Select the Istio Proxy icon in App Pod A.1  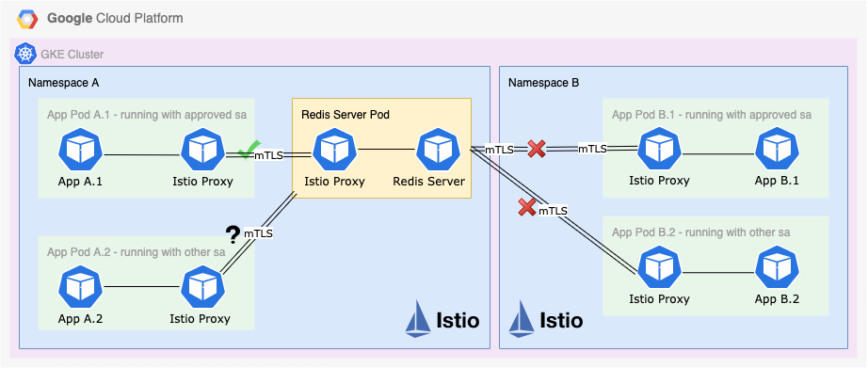click(203, 150)
